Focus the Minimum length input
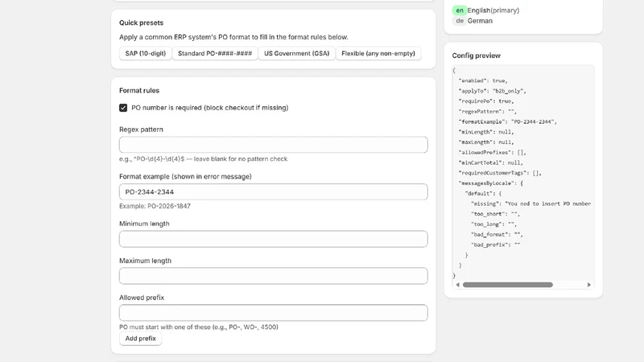Viewport: 644px width, 362px height. pos(273,239)
